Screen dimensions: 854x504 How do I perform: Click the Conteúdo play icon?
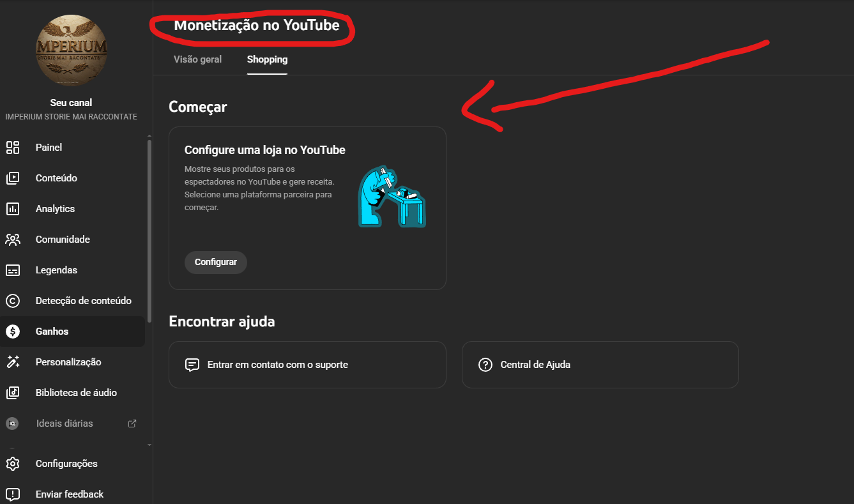(13, 178)
